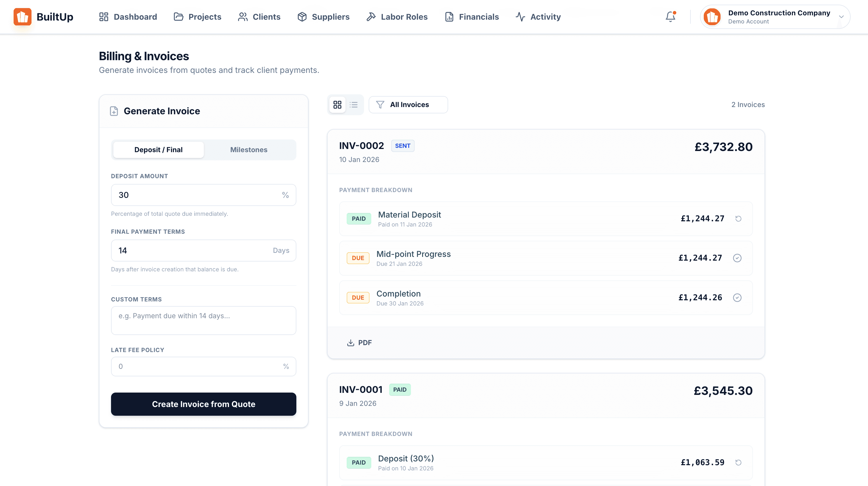Click the filter icon next to All Invoices

click(380, 104)
